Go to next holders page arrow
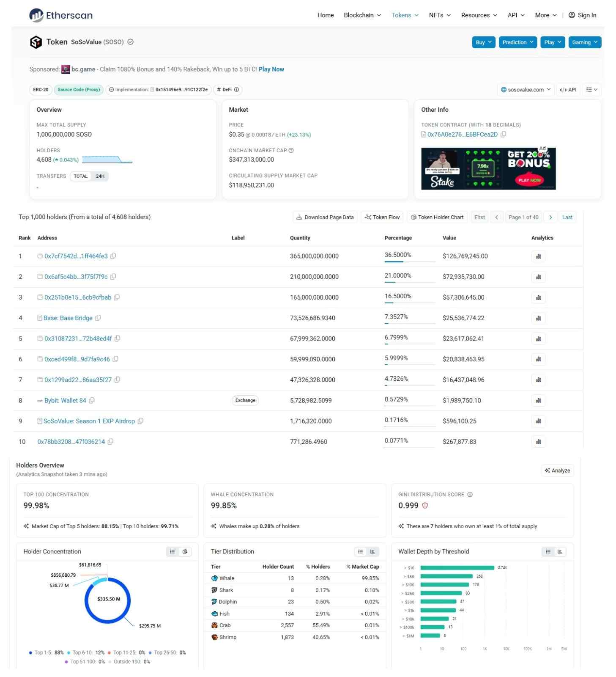 tap(550, 217)
